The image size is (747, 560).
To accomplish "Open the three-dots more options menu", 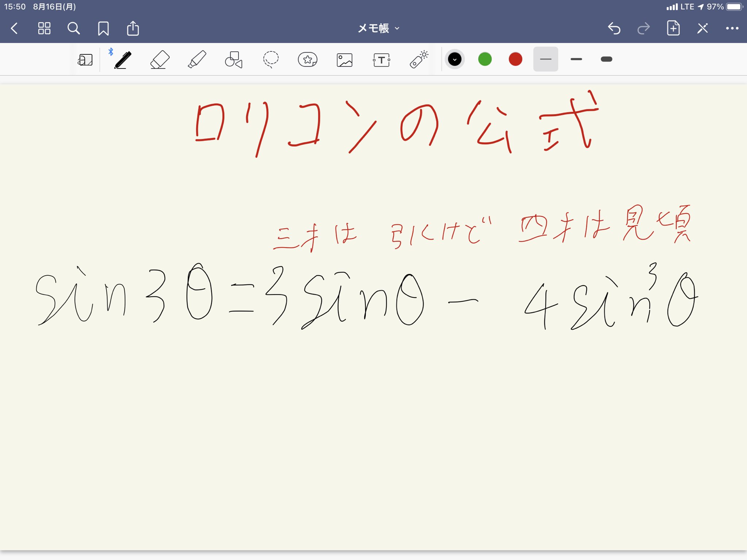I will click(x=732, y=28).
